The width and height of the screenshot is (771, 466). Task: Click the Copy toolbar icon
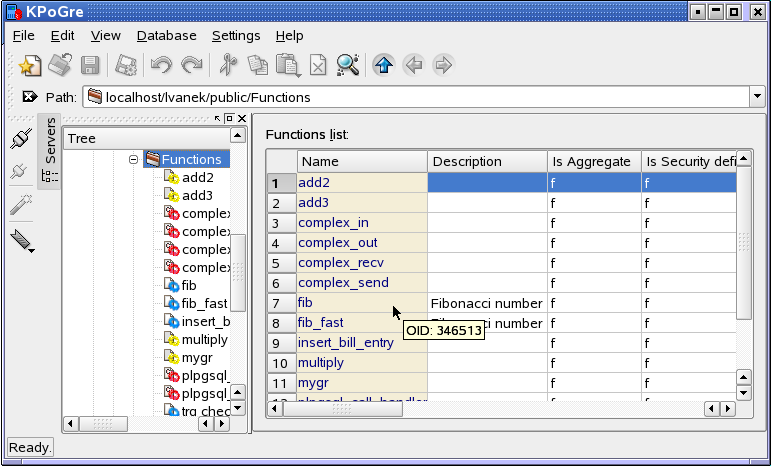click(258, 66)
